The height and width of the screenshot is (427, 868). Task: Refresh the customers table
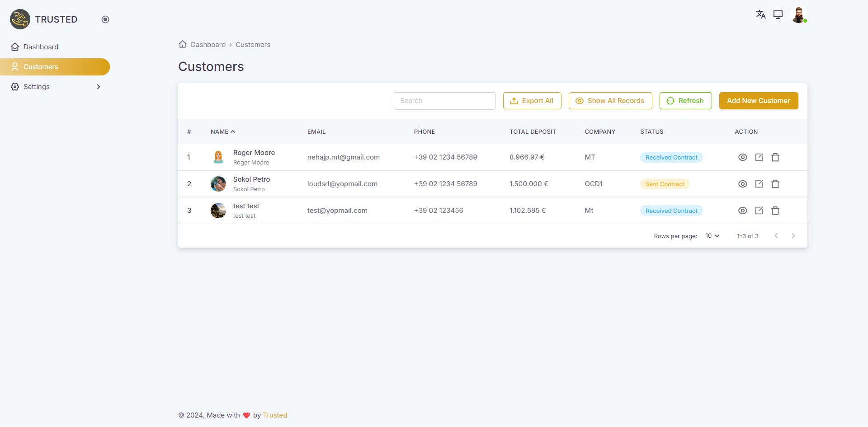(686, 101)
